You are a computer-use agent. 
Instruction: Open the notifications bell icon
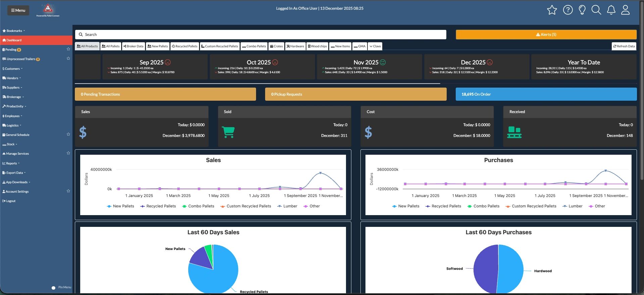611,10
